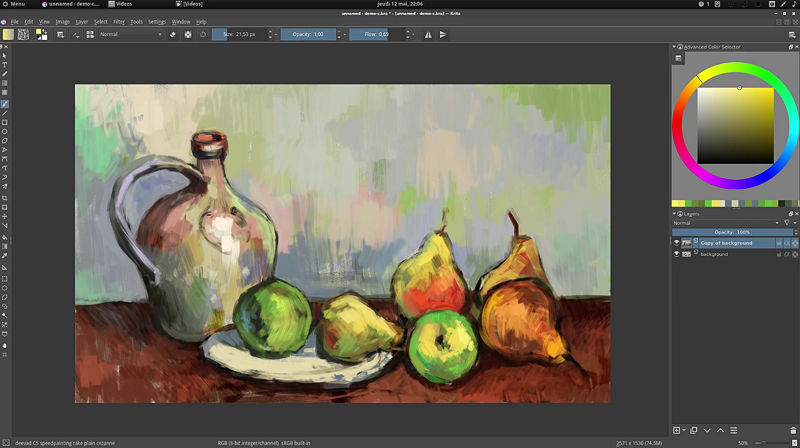This screenshot has width=800, height=448.
Task: Open the gradient picker in toolbar
Action: pos(8,34)
